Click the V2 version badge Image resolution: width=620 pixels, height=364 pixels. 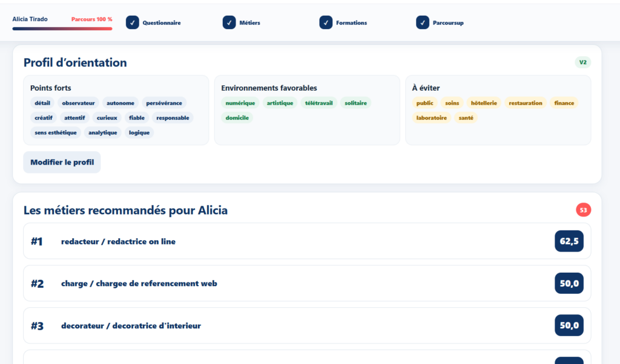pyautogui.click(x=583, y=62)
